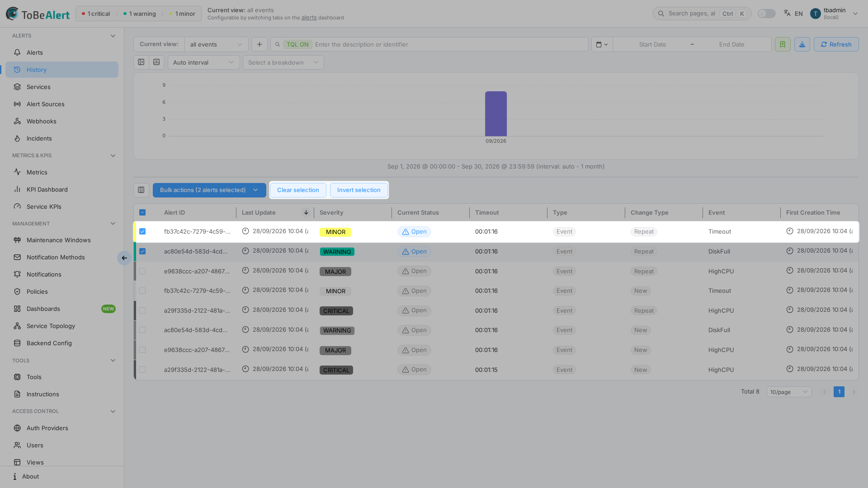Click the ToBeAlert logo icon
868x488 pixels.
tap(13, 14)
